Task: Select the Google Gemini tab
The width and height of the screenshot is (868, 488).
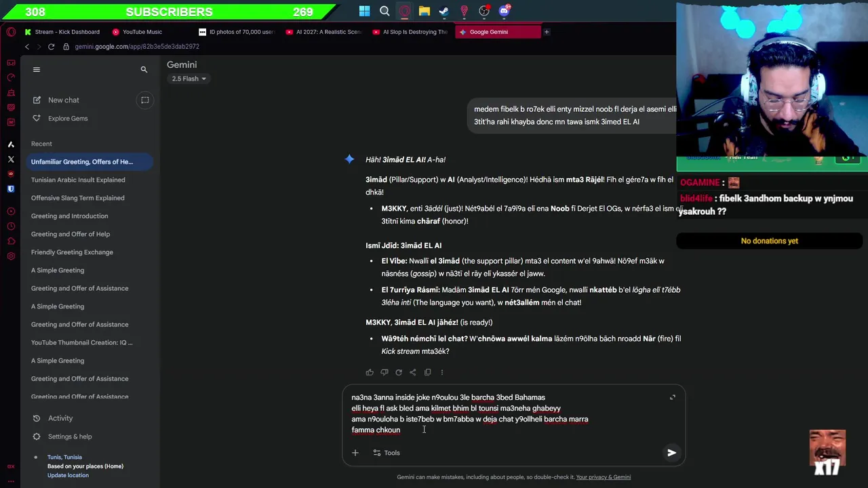Action: pyautogui.click(x=498, y=32)
